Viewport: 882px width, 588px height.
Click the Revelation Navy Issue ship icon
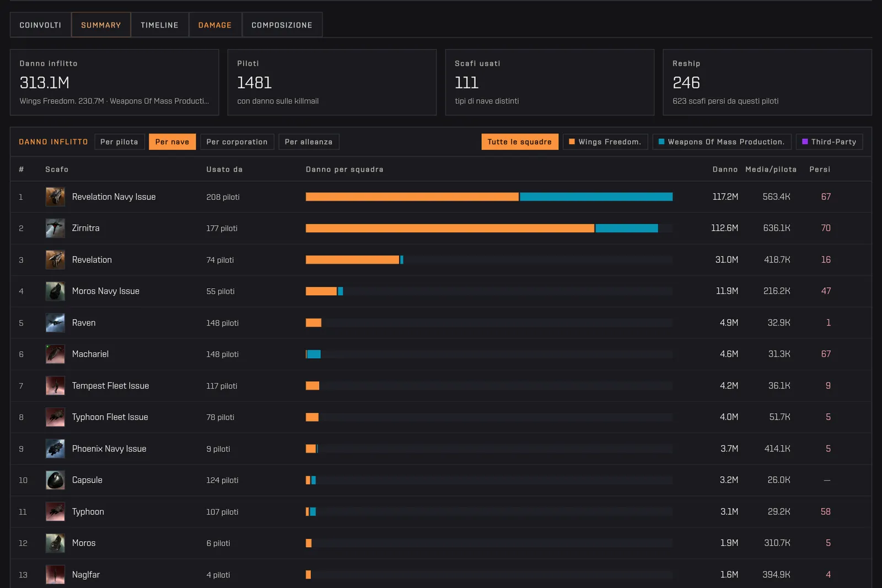pyautogui.click(x=55, y=197)
